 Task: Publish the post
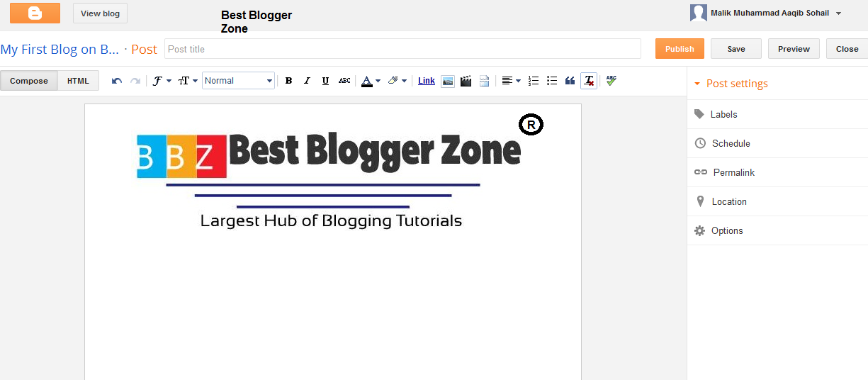(x=680, y=49)
